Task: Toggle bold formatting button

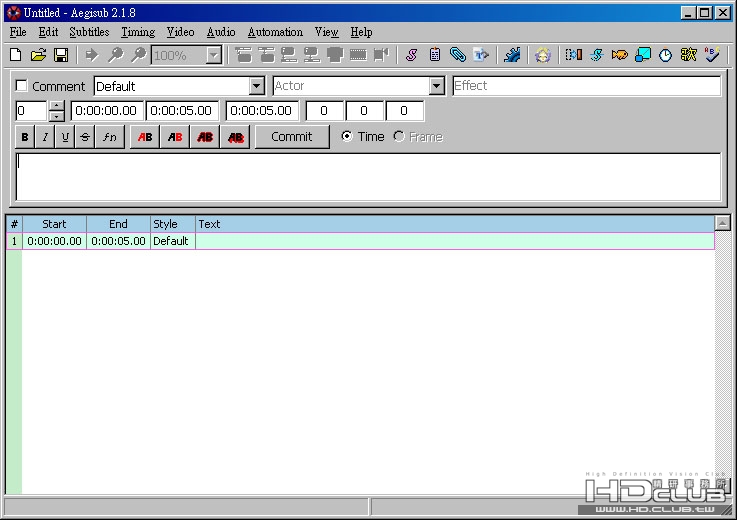Action: [25, 137]
